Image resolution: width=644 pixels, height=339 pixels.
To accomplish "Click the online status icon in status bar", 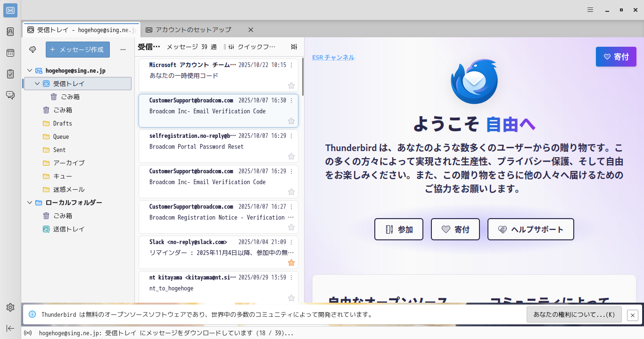I will pyautogui.click(x=28, y=333).
